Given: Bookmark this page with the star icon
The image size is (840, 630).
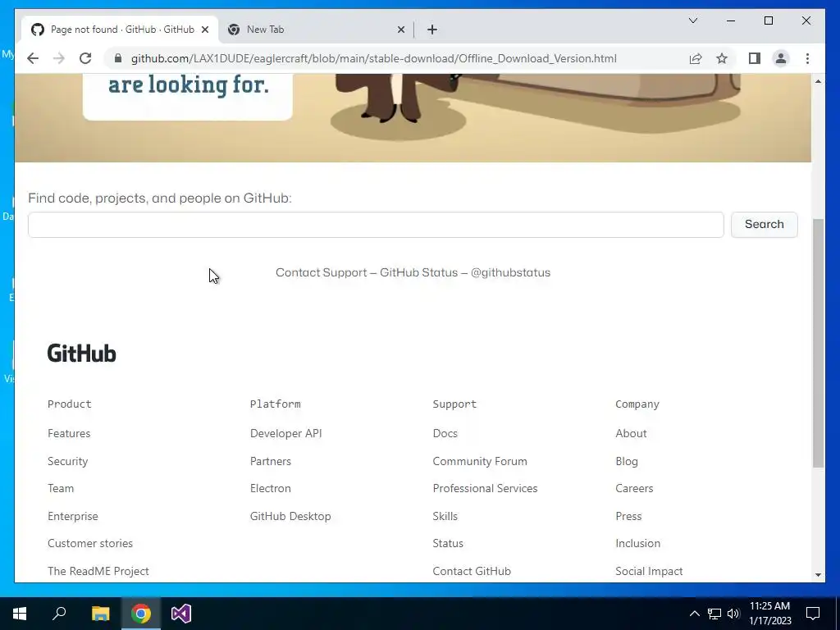Looking at the screenshot, I should pyautogui.click(x=722, y=58).
